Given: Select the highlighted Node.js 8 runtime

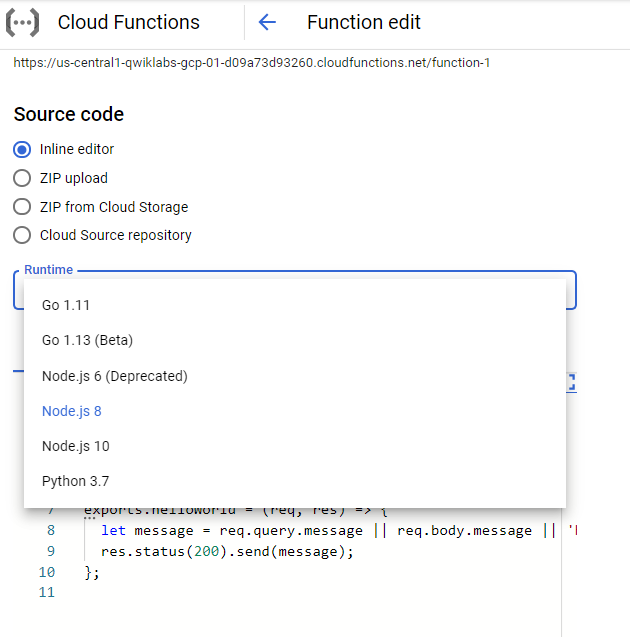Looking at the screenshot, I should 295,411.
